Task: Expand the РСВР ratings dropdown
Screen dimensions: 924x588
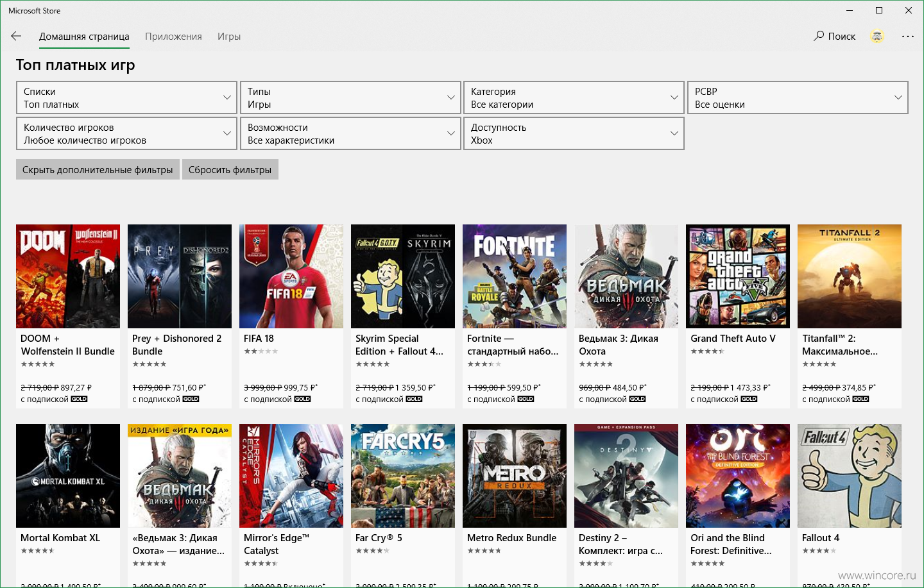Action: point(798,97)
